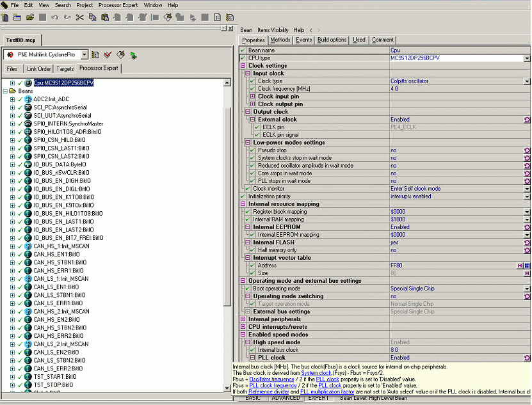The width and height of the screenshot is (532, 405).
Task: Open the P&E Multilink CyclonePro target dropdown
Action: click(x=85, y=54)
